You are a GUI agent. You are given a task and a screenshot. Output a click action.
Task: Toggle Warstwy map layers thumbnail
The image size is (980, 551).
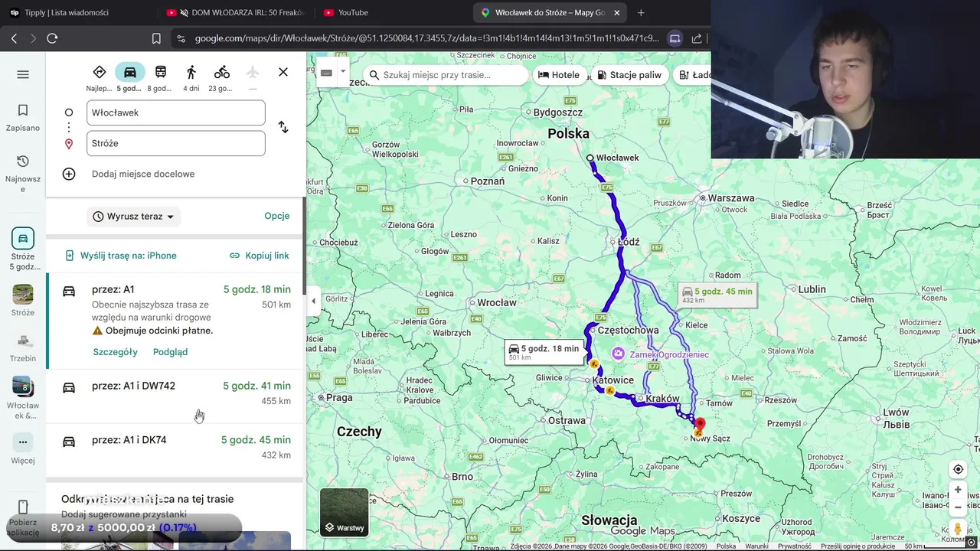(345, 511)
